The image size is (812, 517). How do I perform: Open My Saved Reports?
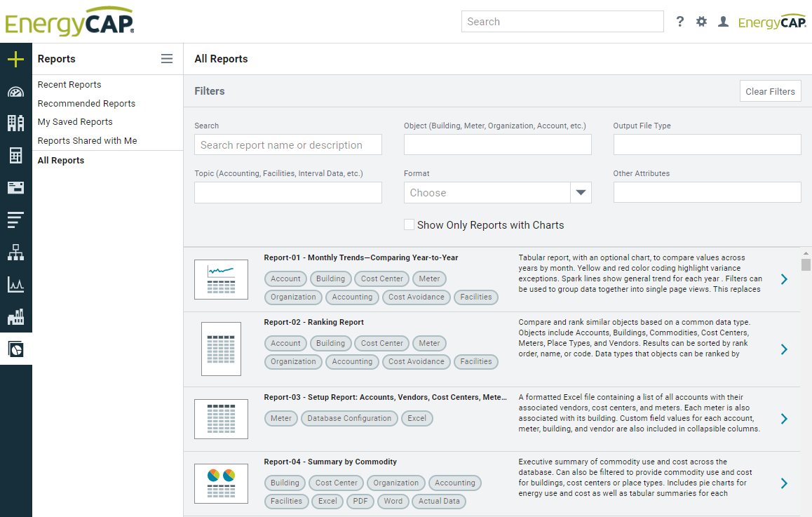74,121
